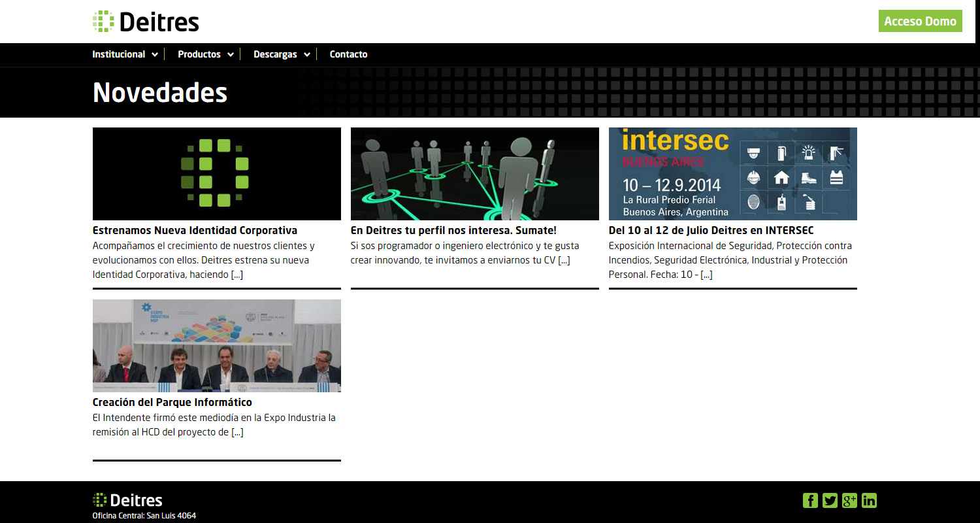Click the Deitres logo in footer

127,501
